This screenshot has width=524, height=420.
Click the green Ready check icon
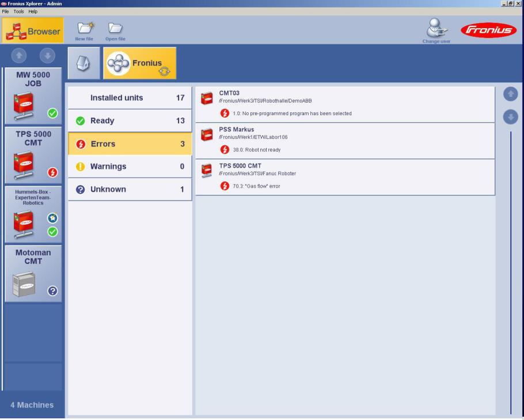pyautogui.click(x=80, y=121)
